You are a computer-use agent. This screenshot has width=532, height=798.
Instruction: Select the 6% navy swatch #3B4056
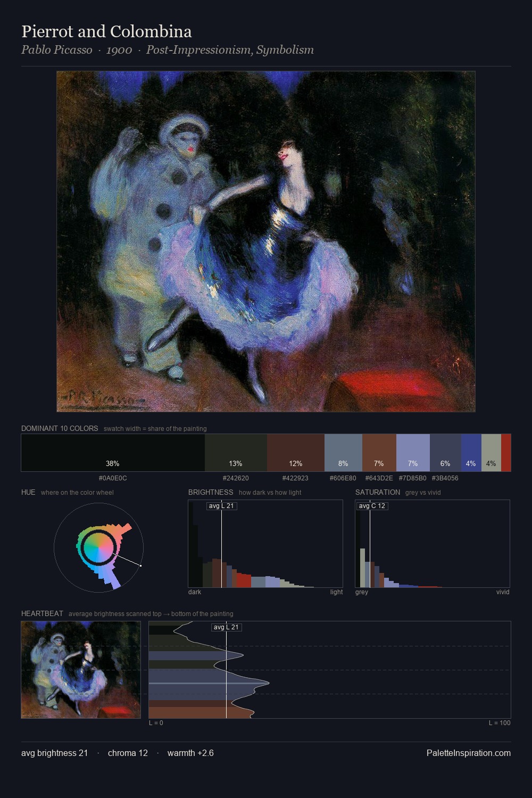point(445,453)
